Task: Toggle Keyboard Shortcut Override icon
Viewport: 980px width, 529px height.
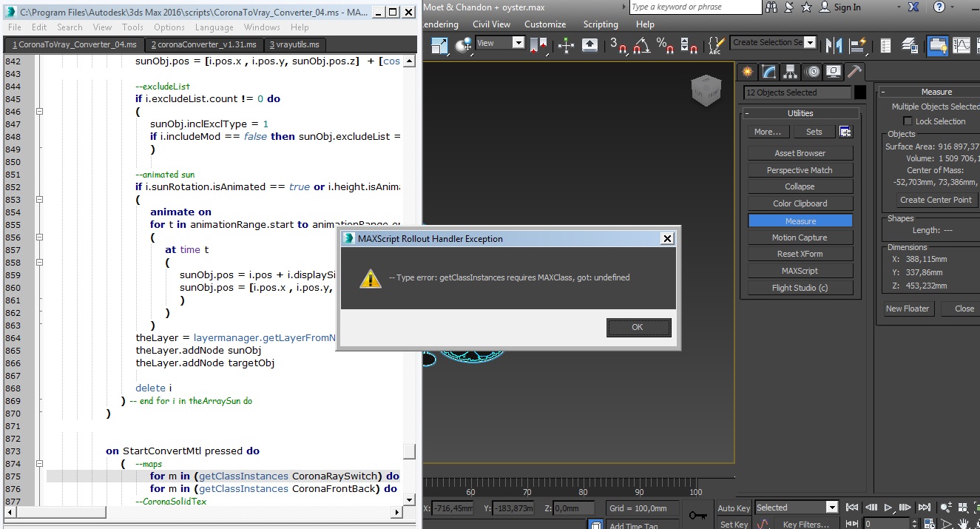Action: pos(589,44)
